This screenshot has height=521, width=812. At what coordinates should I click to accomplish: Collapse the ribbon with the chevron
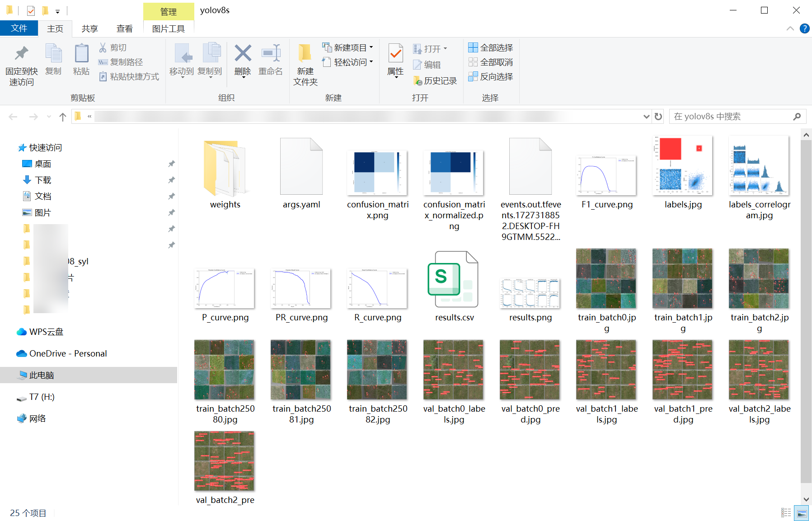pos(790,28)
